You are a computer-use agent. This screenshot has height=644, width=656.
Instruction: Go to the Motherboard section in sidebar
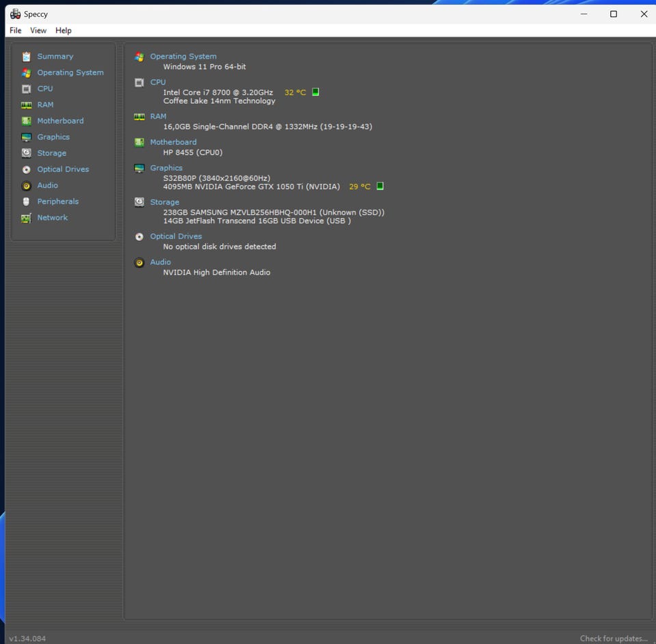pyautogui.click(x=60, y=121)
